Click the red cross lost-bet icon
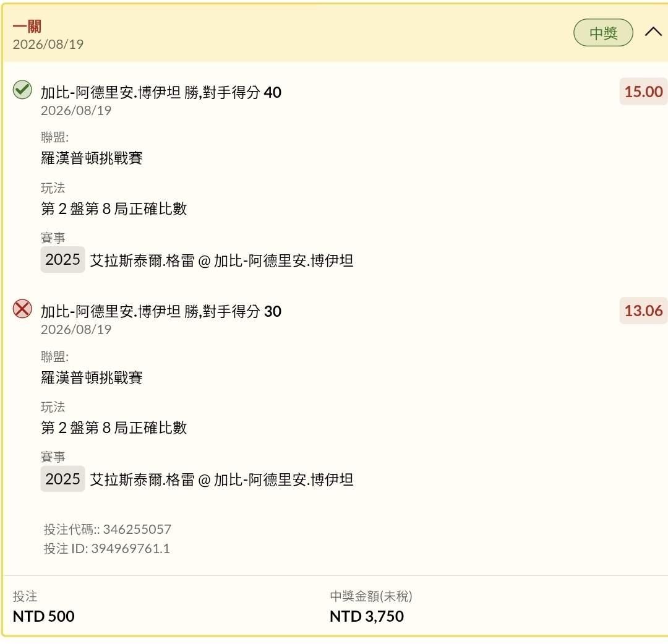668x644 pixels. click(x=22, y=309)
